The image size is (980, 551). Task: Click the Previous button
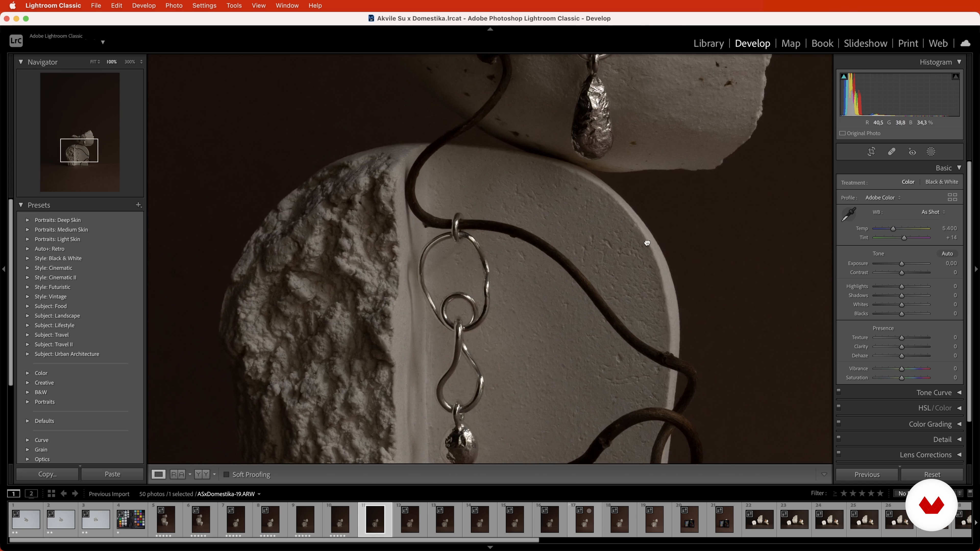(x=867, y=474)
